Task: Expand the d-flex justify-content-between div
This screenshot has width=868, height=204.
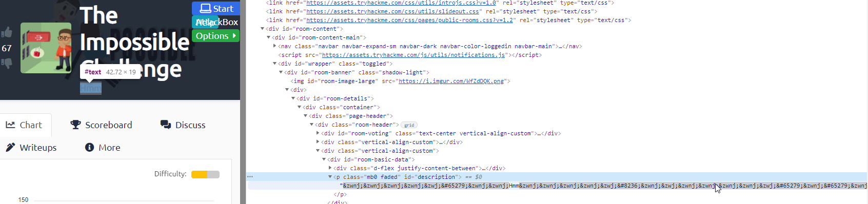Action: coord(330,168)
